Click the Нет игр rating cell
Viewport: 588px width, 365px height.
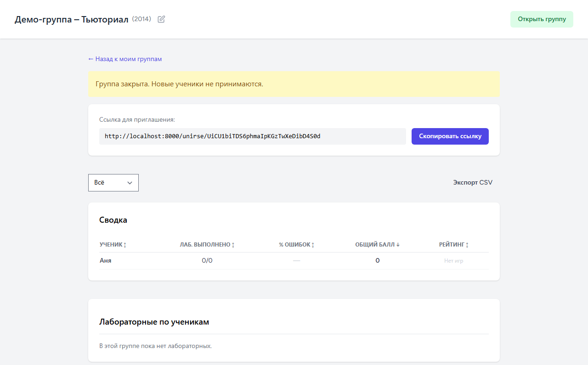point(453,261)
